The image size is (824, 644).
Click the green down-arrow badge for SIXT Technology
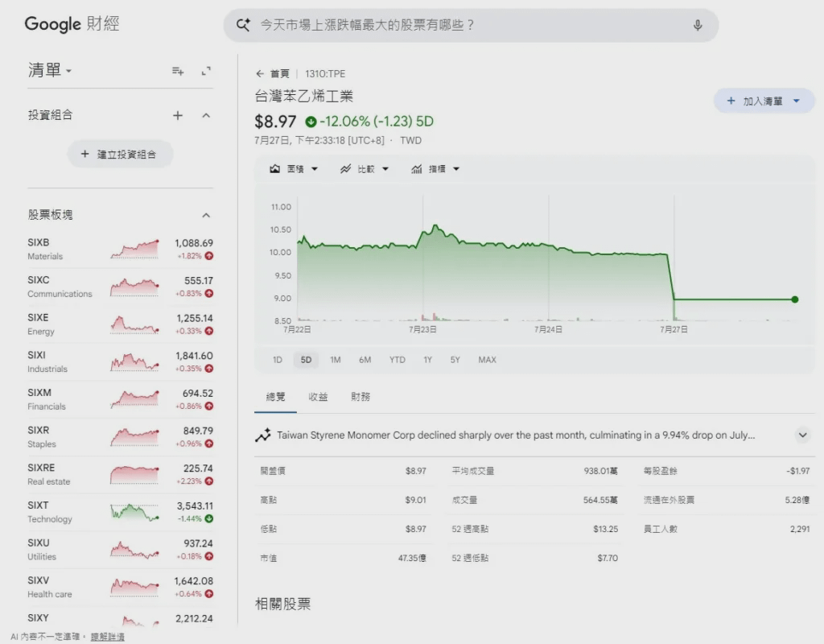coord(209,519)
